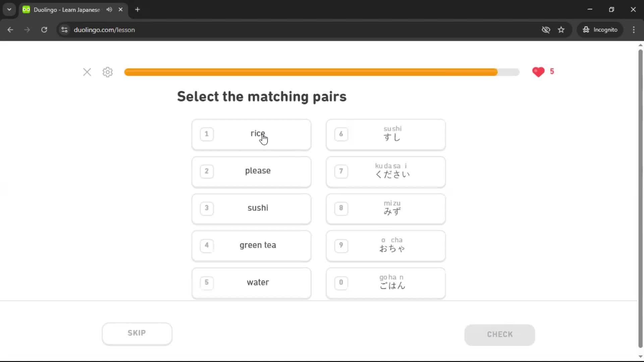Select the "rice" answer card

pyautogui.click(x=251, y=135)
